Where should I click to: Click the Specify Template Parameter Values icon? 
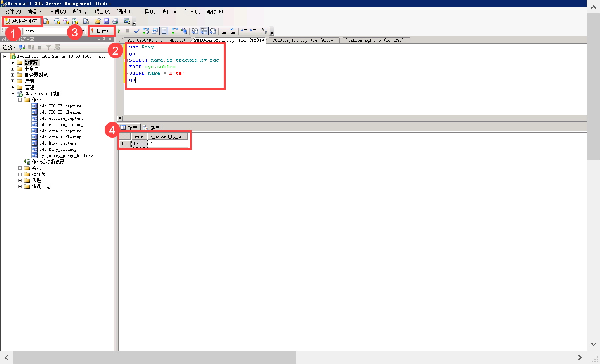[264, 31]
